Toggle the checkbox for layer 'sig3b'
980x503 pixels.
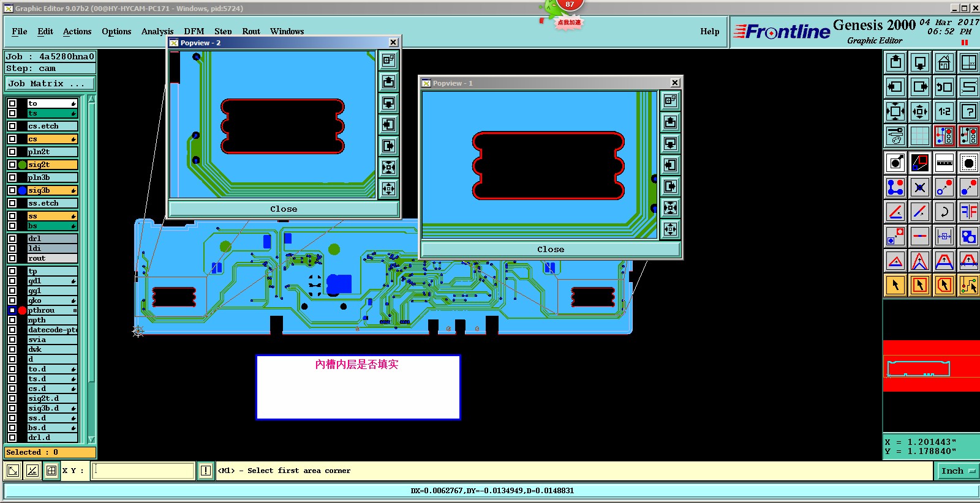coord(12,190)
